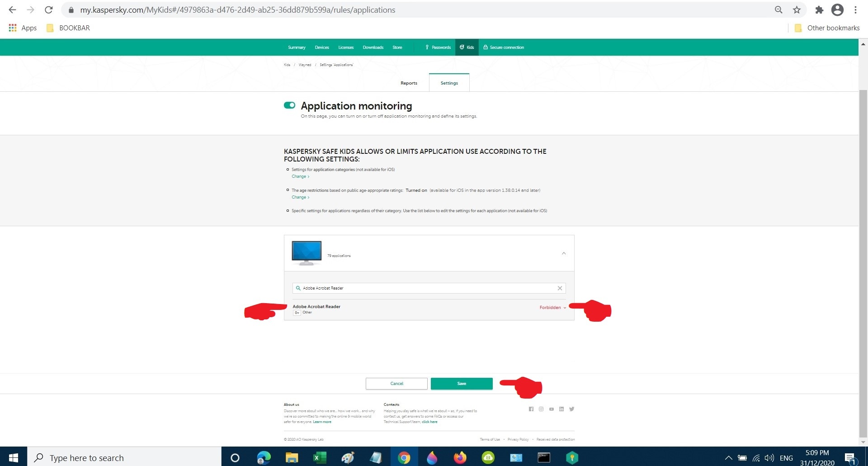The width and height of the screenshot is (868, 466).
Task: Open the Terms of Use link
Action: coord(490,439)
